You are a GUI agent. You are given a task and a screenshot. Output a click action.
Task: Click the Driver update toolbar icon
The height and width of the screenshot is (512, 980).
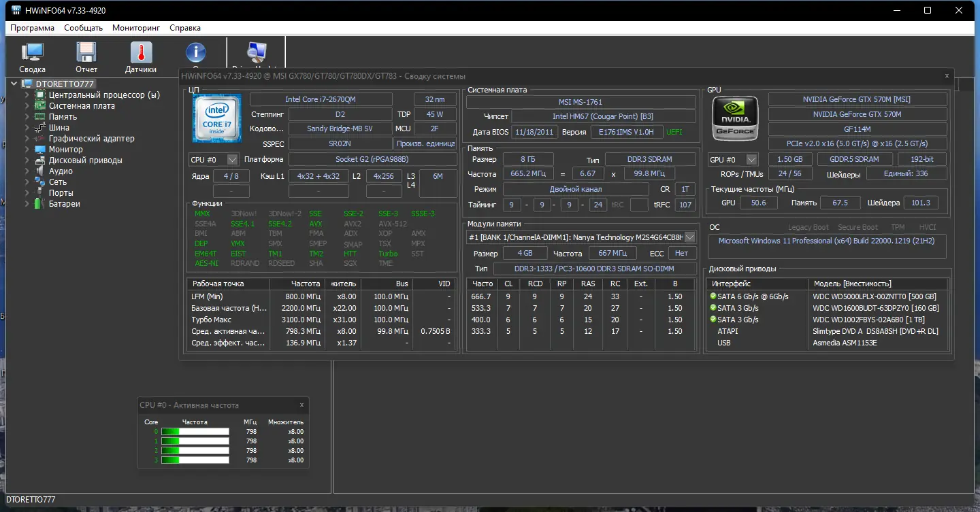(257, 52)
